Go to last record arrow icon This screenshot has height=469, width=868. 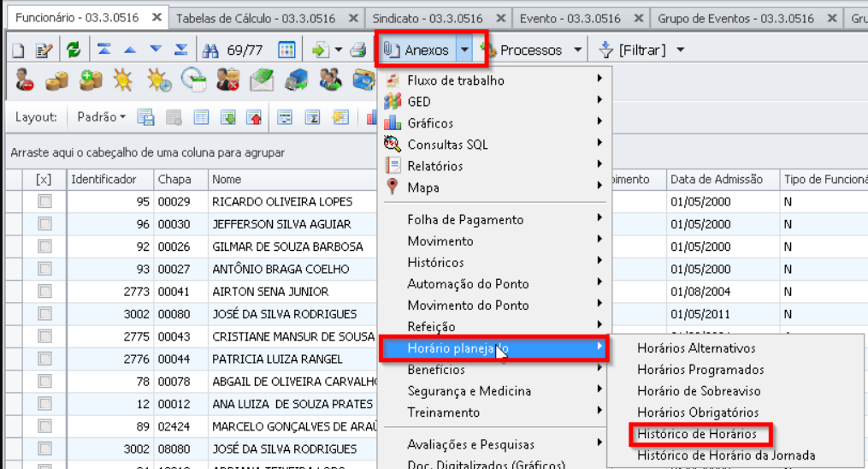pos(181,50)
